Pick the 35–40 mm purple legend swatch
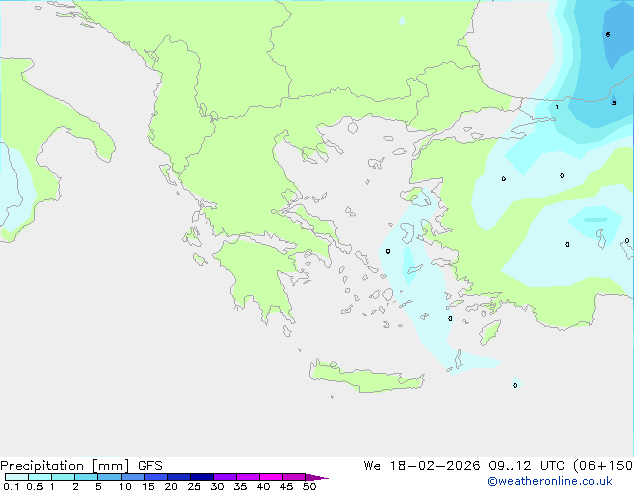This screenshot has width=634, height=490. click(x=248, y=477)
